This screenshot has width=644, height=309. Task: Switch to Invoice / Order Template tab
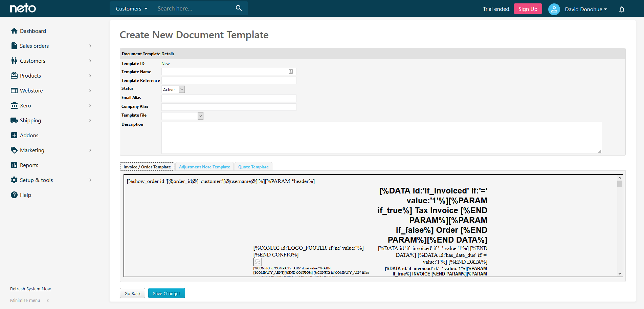[147, 167]
